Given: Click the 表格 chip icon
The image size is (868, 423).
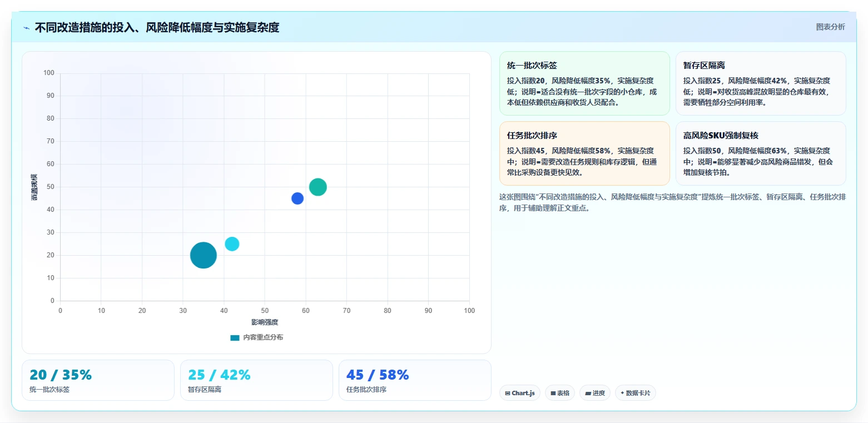Looking at the screenshot, I should [553, 393].
